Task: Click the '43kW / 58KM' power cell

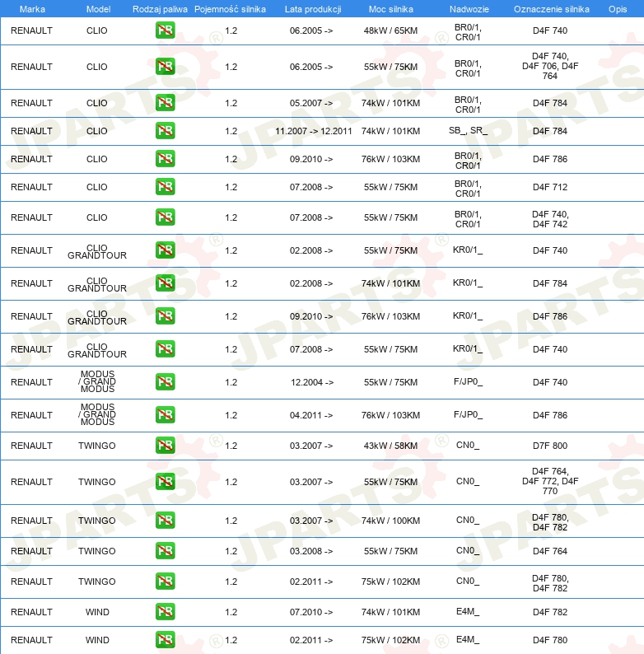Action: tap(390, 446)
